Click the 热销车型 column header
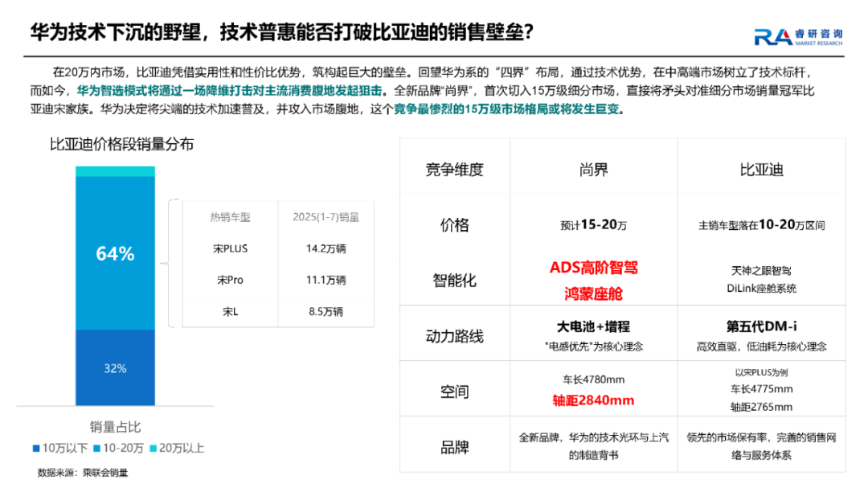The image size is (868, 488). 231,217
